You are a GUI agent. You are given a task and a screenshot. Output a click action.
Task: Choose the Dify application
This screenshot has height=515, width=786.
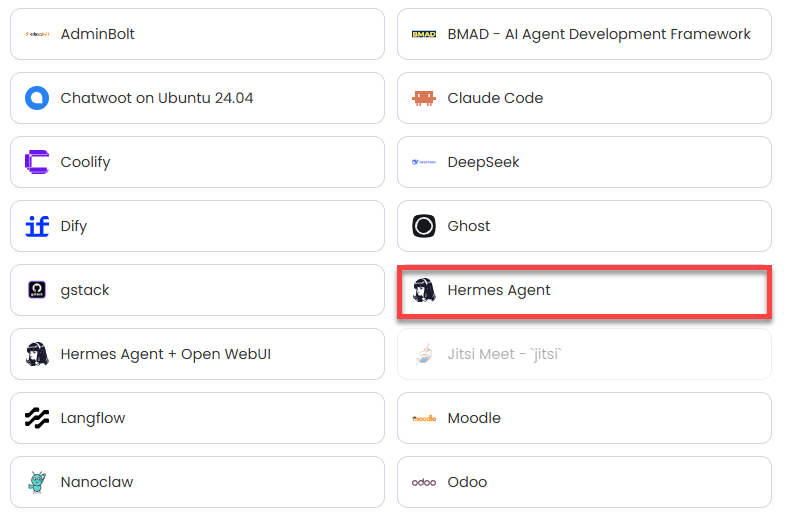click(x=198, y=226)
